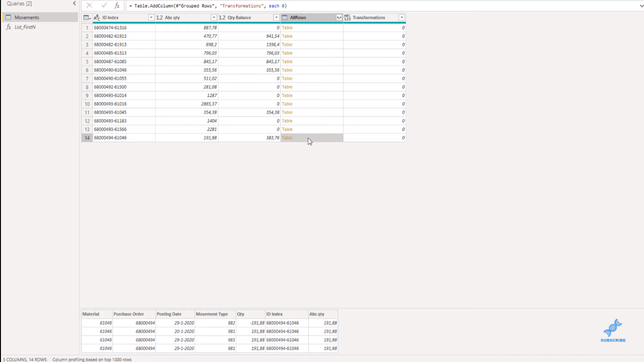
Task: Click Abs qty value 2865,37
Action: click(187, 104)
